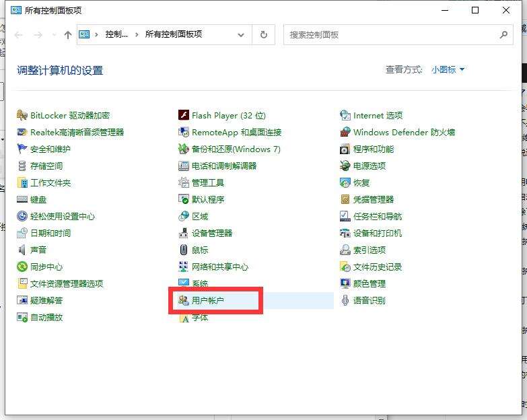Open the BitLocker 驱动器加密 icon
Image resolution: width=527 pixels, height=420 pixels.
tap(22, 115)
